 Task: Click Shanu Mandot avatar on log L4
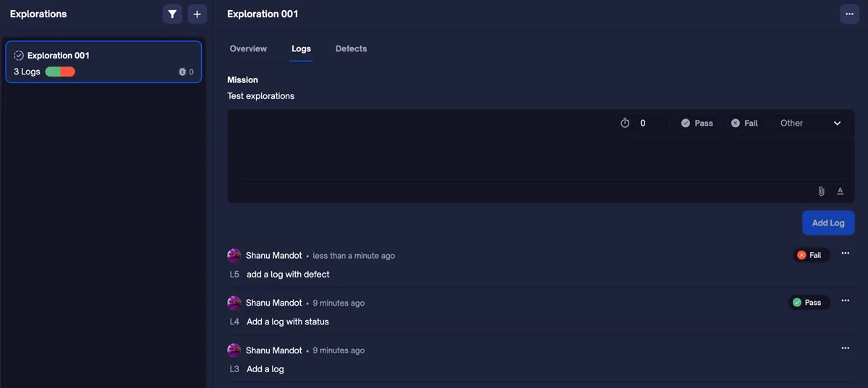pyautogui.click(x=234, y=303)
